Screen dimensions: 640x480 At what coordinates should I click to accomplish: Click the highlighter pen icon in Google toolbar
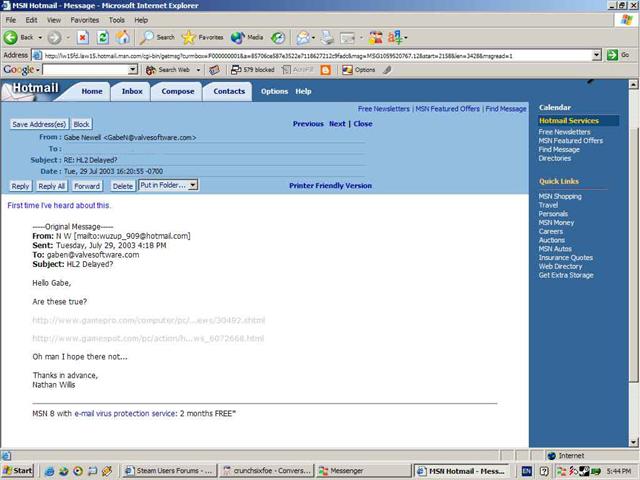coord(387,70)
